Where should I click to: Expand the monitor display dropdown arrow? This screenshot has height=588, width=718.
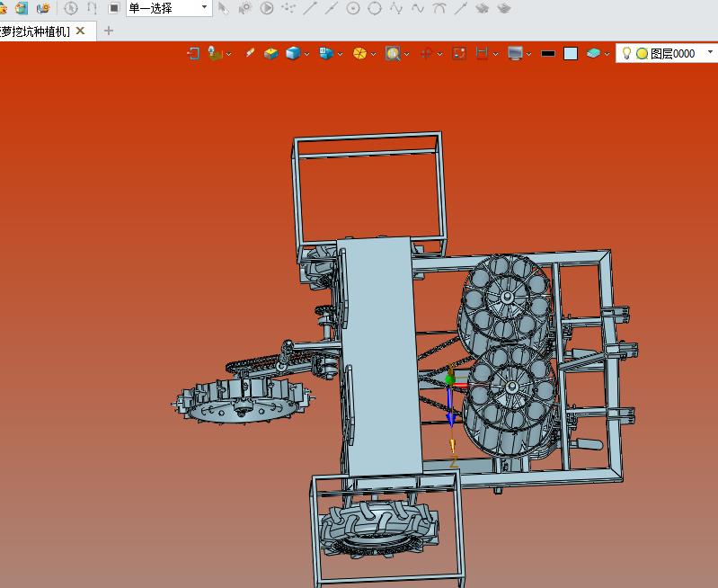529,54
